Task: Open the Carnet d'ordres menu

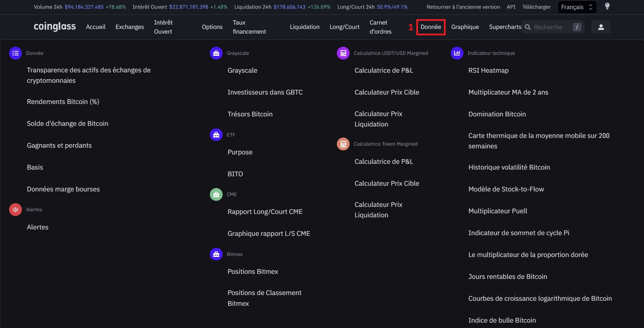Action: pos(381,27)
